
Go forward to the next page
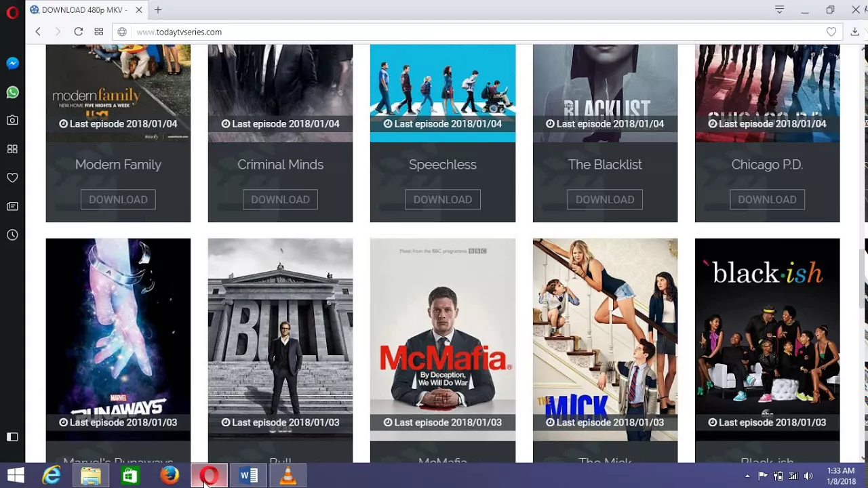point(58,32)
